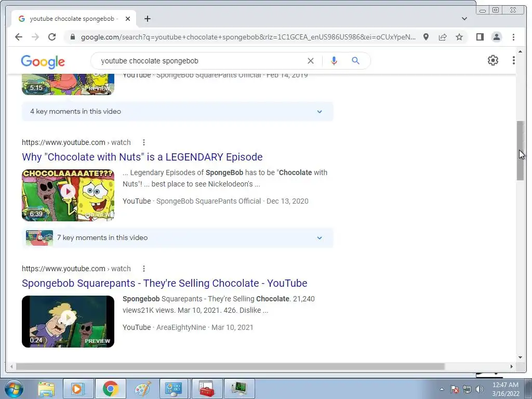
Task: Open the red toolbox taskbar icon
Action: click(x=206, y=389)
